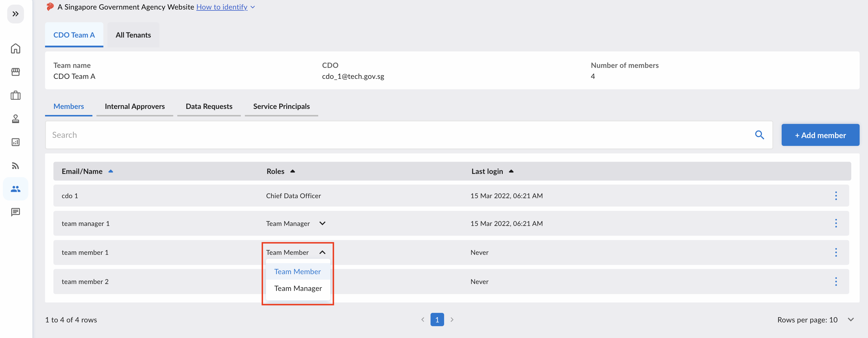Click the Singapore lion crest icon
The width and height of the screenshot is (868, 338).
click(x=50, y=7)
